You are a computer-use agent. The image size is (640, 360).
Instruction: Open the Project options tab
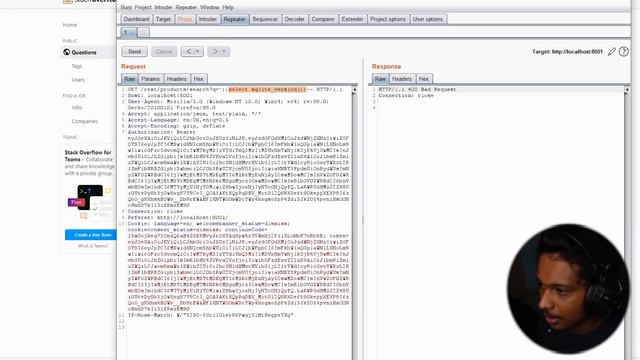tap(388, 19)
